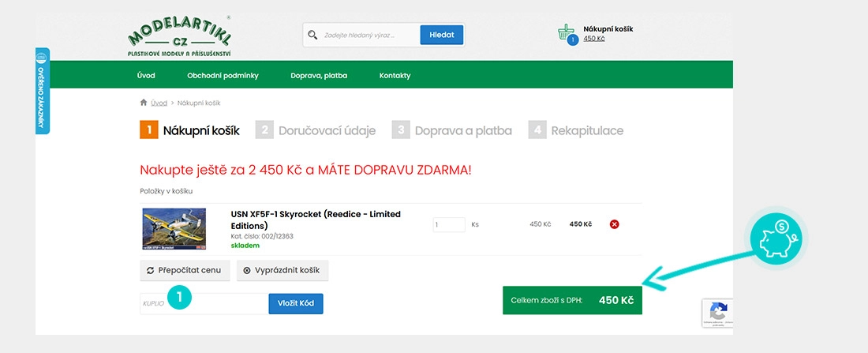Open the Nákupní košík header link
This screenshot has width=868, height=353.
608,29
